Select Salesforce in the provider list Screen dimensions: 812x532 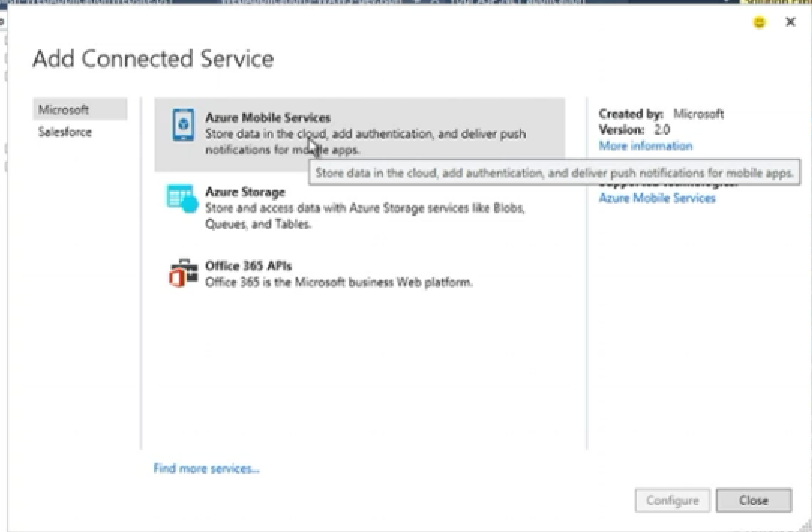click(65, 132)
